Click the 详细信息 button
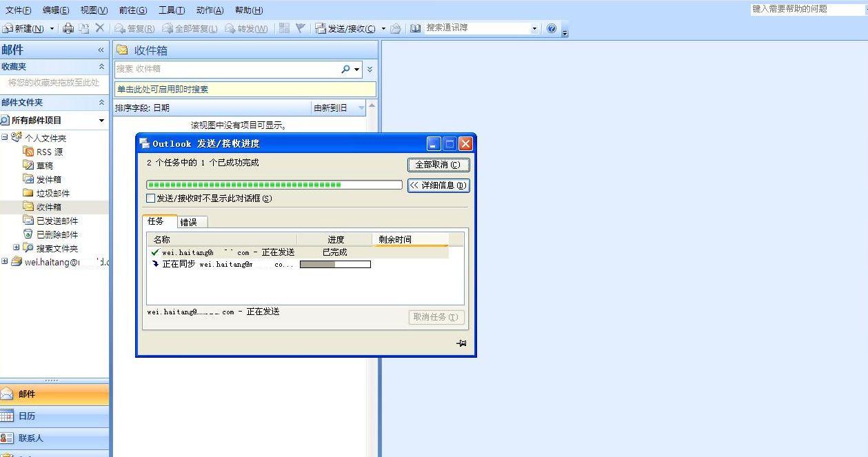868x457 pixels. 438,185
